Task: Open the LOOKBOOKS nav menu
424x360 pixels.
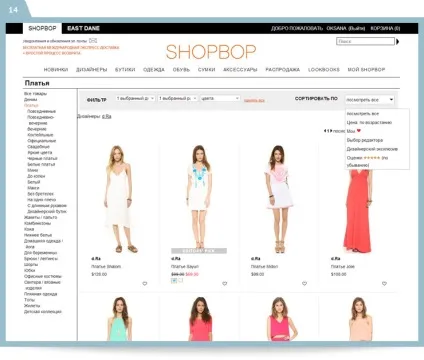Action: [324, 70]
